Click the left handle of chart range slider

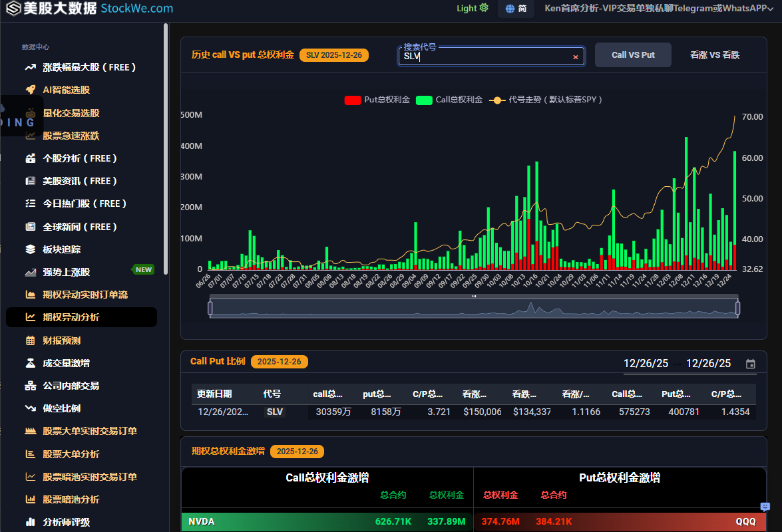click(210, 309)
